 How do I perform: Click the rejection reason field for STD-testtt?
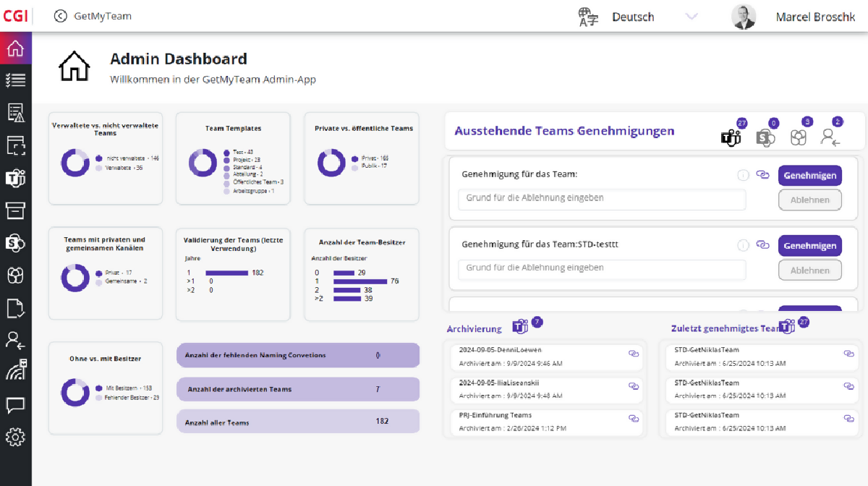coord(601,268)
